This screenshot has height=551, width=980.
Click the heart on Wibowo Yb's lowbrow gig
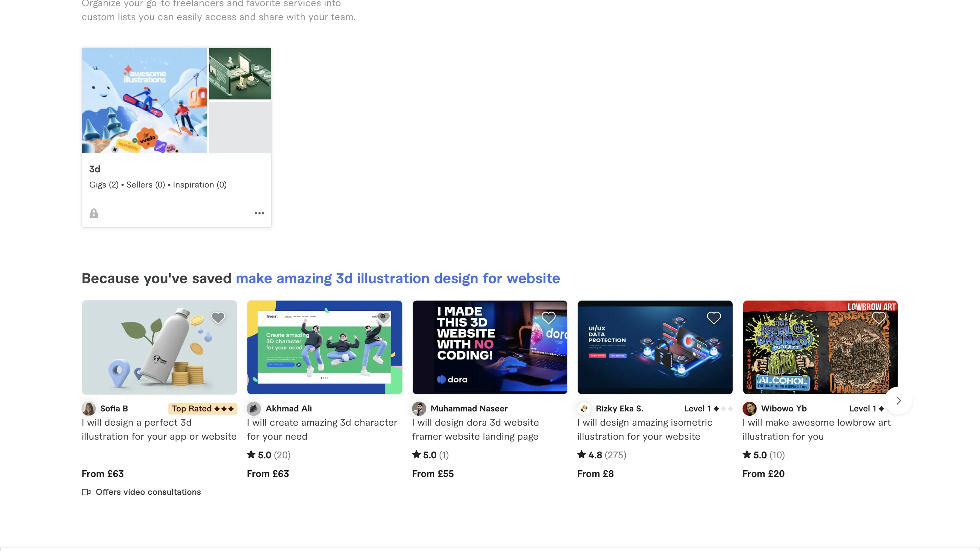click(879, 318)
